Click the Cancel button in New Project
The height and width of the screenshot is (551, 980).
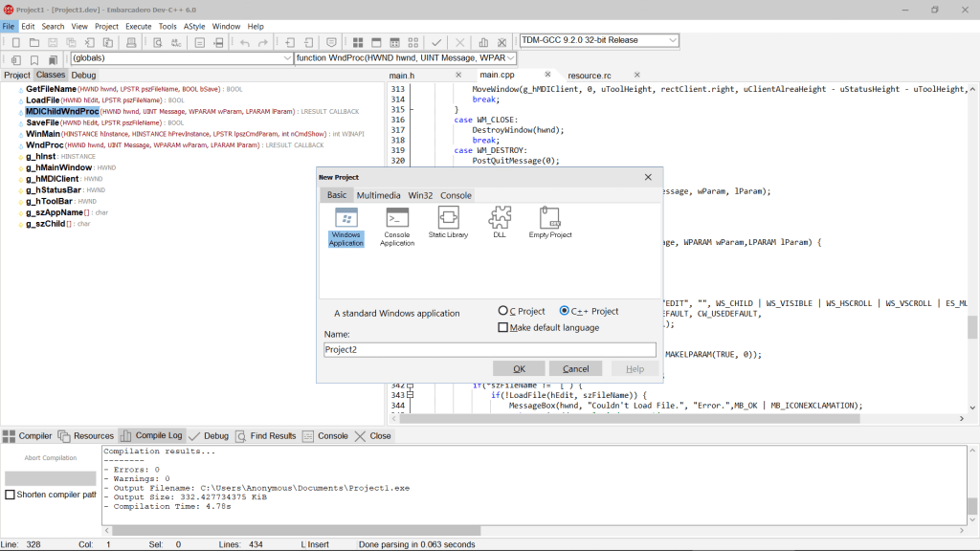pyautogui.click(x=575, y=368)
